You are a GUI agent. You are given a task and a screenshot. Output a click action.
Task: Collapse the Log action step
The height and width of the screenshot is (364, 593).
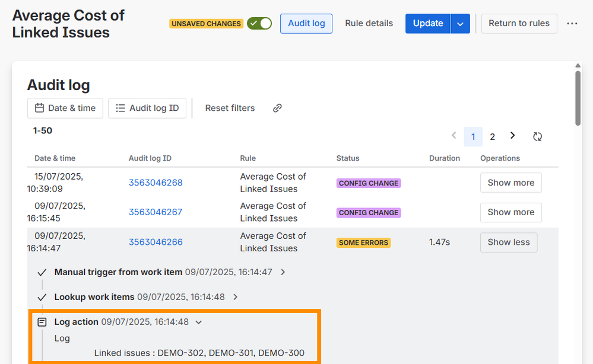pyautogui.click(x=198, y=322)
